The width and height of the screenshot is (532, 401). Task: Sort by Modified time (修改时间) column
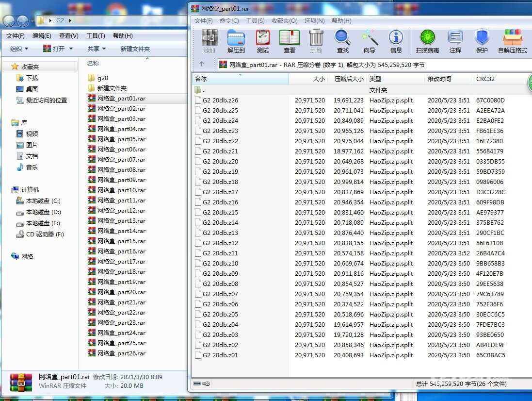(448, 79)
